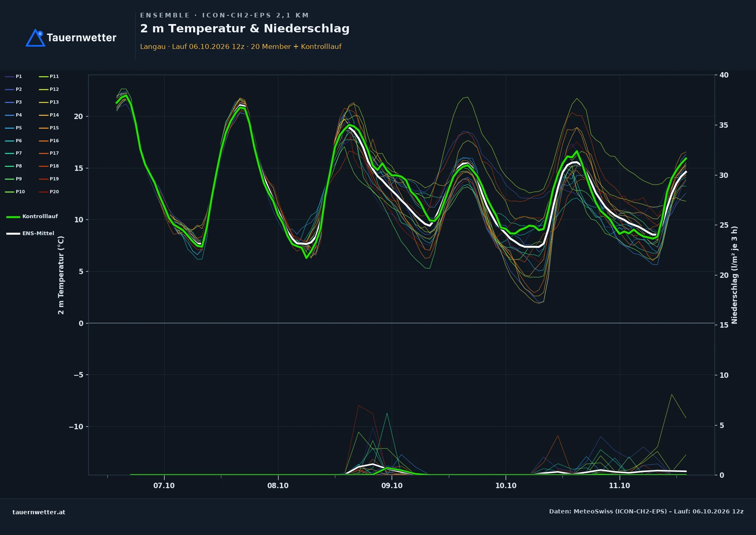The image size is (756, 535).
Task: Open the tauernwetter.at footer link
Action: [39, 512]
